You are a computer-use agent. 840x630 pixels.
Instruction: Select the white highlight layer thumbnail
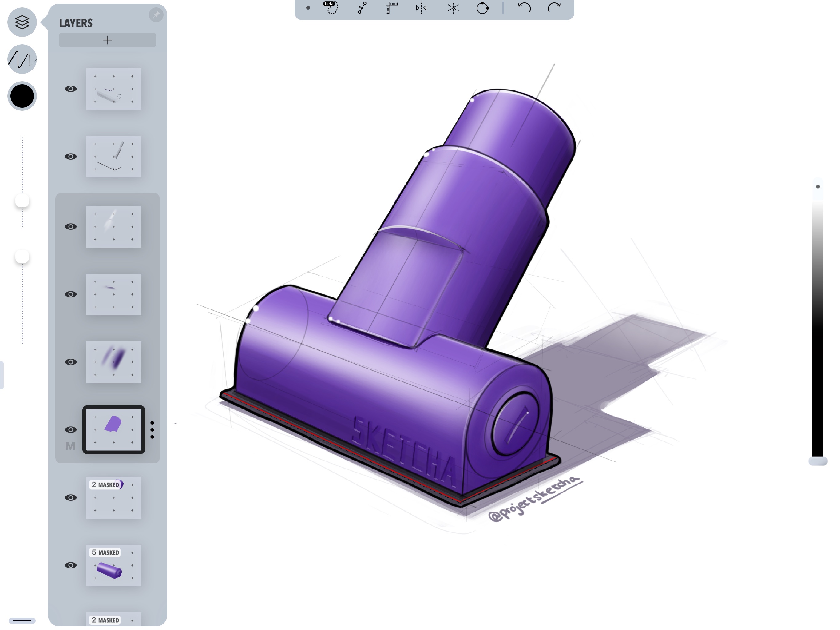point(113,227)
